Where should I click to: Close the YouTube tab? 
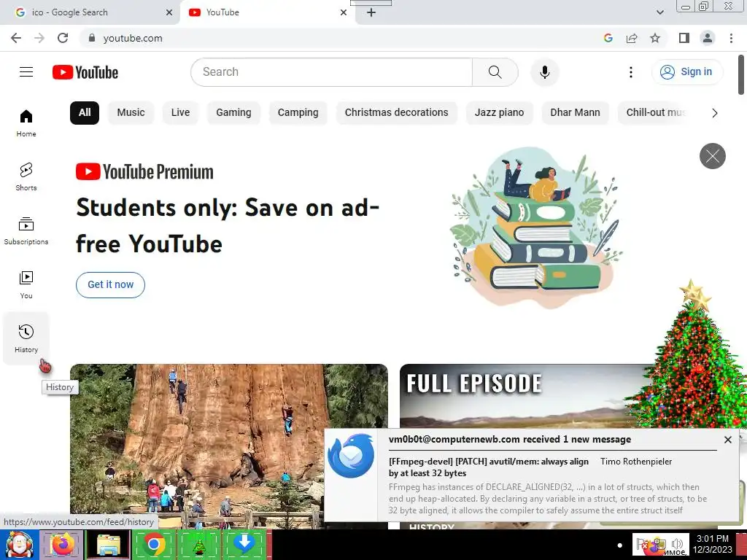pyautogui.click(x=344, y=12)
